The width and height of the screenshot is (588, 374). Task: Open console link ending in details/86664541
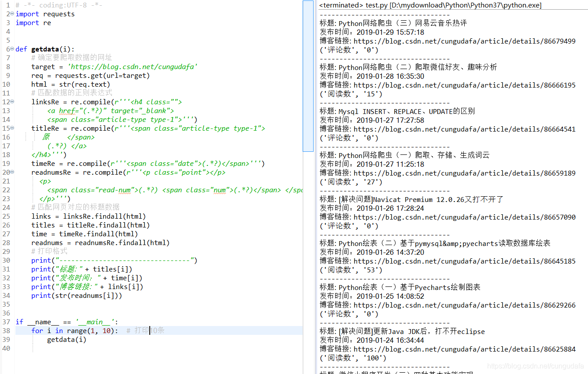(x=465, y=129)
